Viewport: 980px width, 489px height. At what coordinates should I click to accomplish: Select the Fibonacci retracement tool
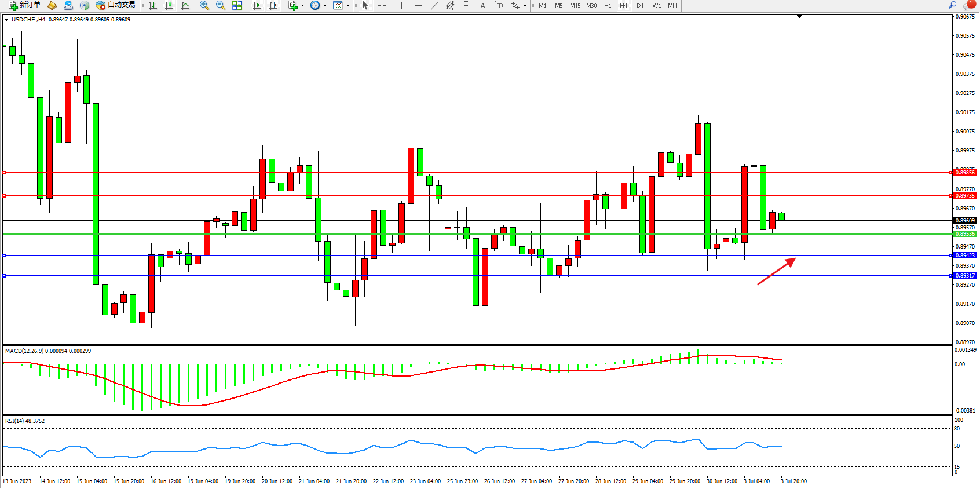pos(467,5)
